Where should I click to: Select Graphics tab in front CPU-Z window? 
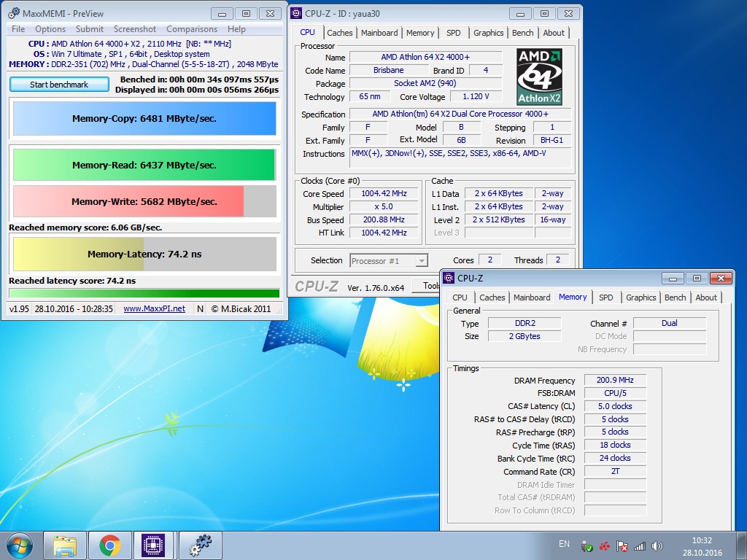640,297
